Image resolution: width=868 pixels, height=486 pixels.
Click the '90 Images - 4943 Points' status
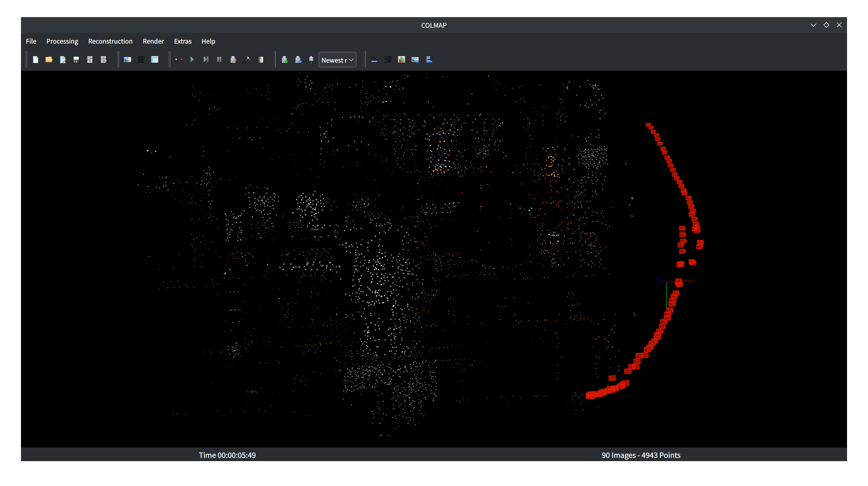coord(641,455)
